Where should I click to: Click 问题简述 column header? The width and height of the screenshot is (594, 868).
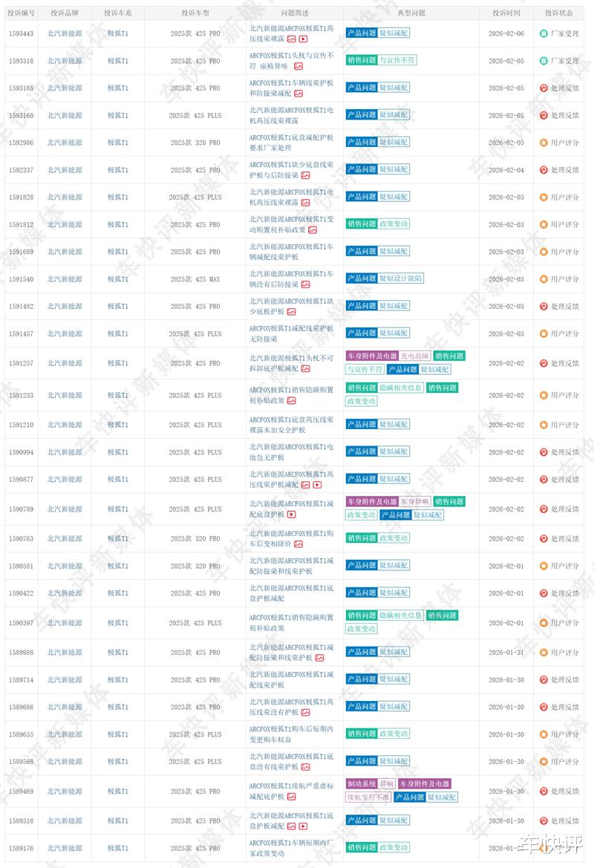(295, 13)
